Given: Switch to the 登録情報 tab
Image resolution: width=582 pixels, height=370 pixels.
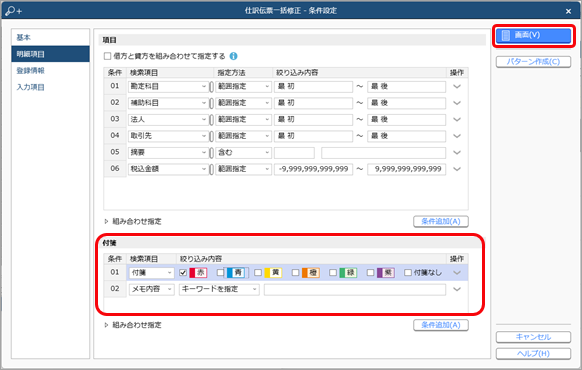Looking at the screenshot, I should (x=50, y=71).
